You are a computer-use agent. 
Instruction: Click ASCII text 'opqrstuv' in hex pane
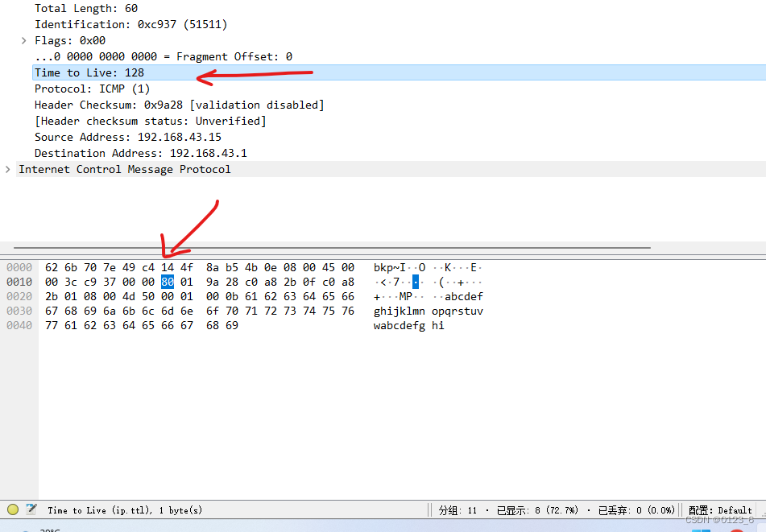coord(458,311)
